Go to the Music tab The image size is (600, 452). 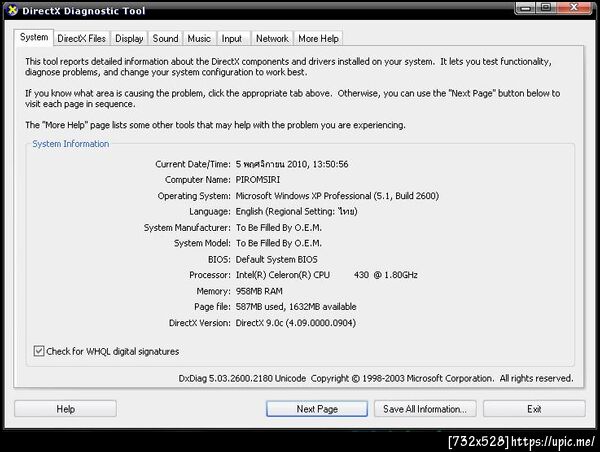(x=199, y=39)
